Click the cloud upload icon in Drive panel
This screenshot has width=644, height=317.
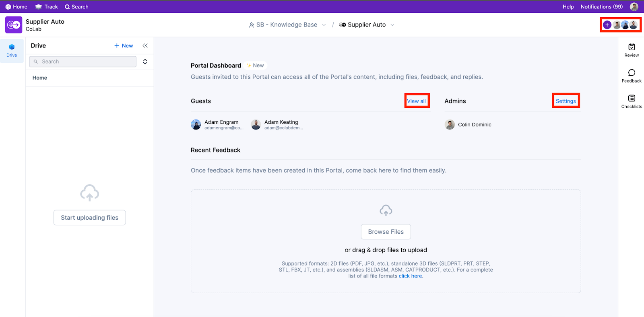click(89, 193)
